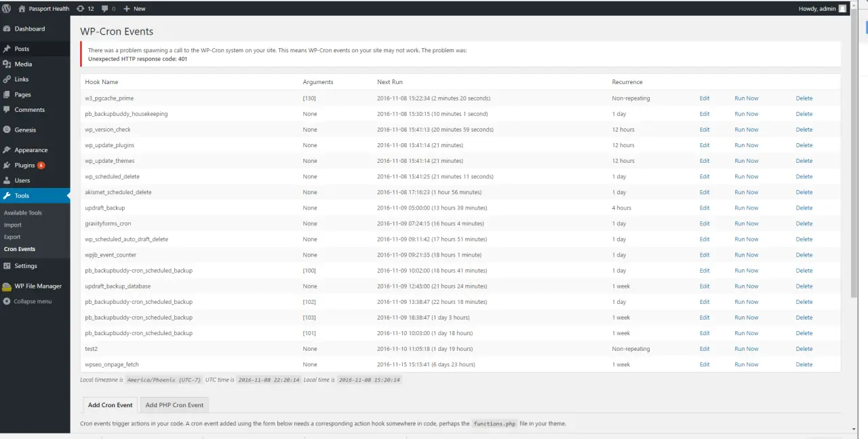868x439 pixels.
Task: Expand the Settings sidebar menu
Action: tap(26, 266)
